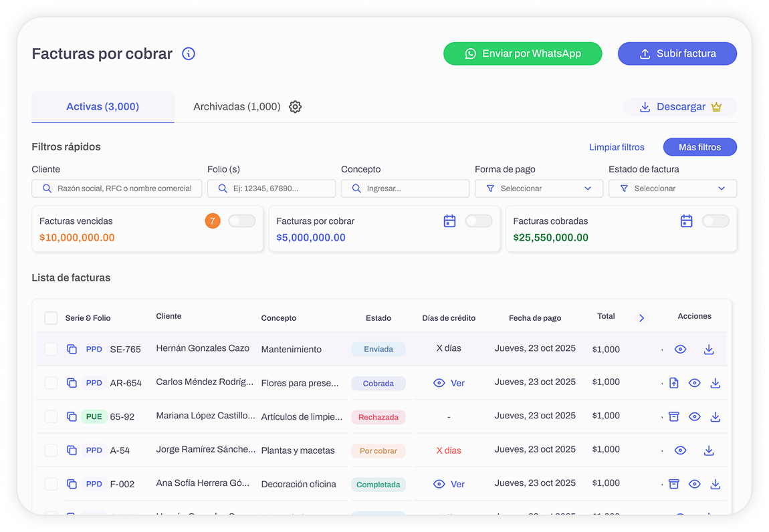The image size is (769, 532).
Task: Click the archive icon in 65-92 row
Action: 674,417
